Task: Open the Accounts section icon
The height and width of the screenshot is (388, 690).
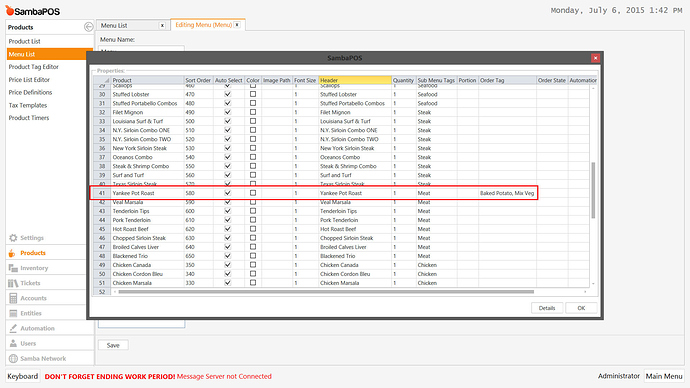Action: [13, 298]
